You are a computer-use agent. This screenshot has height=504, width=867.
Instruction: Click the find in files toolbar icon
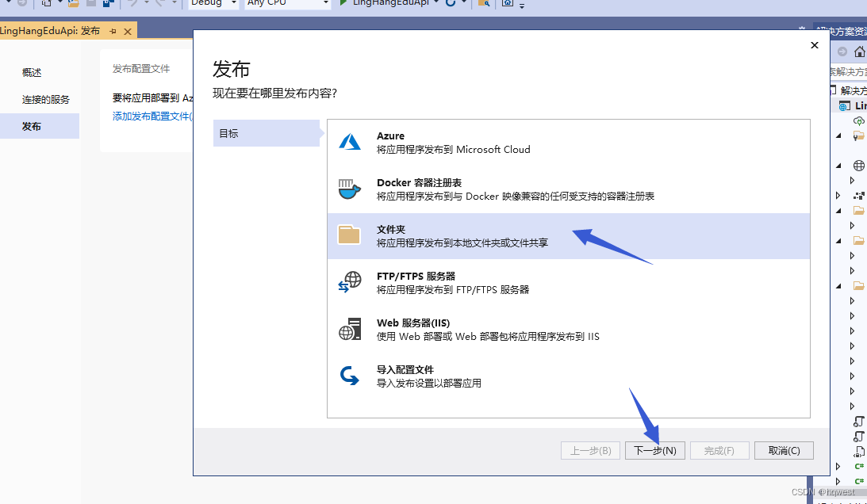[x=483, y=3]
